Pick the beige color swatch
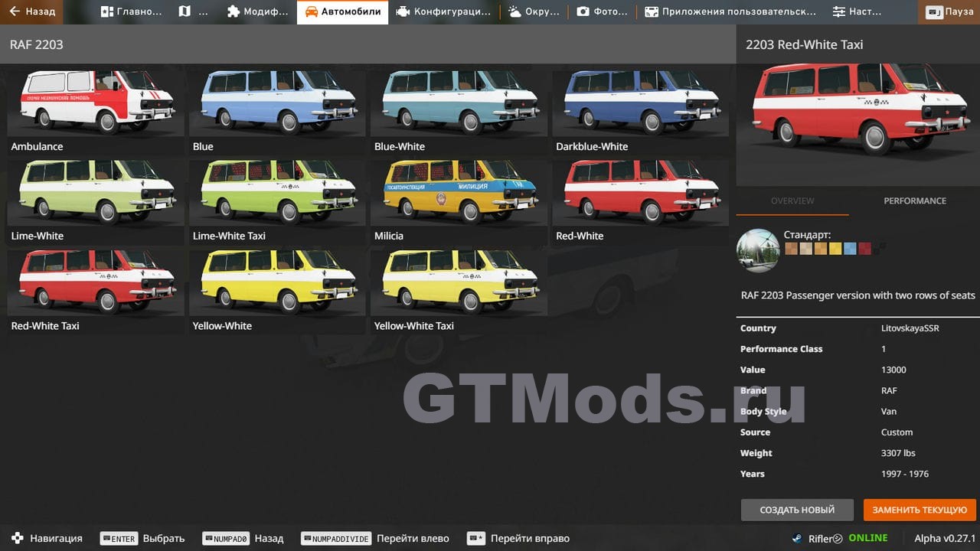The image size is (980, 551). pyautogui.click(x=805, y=249)
